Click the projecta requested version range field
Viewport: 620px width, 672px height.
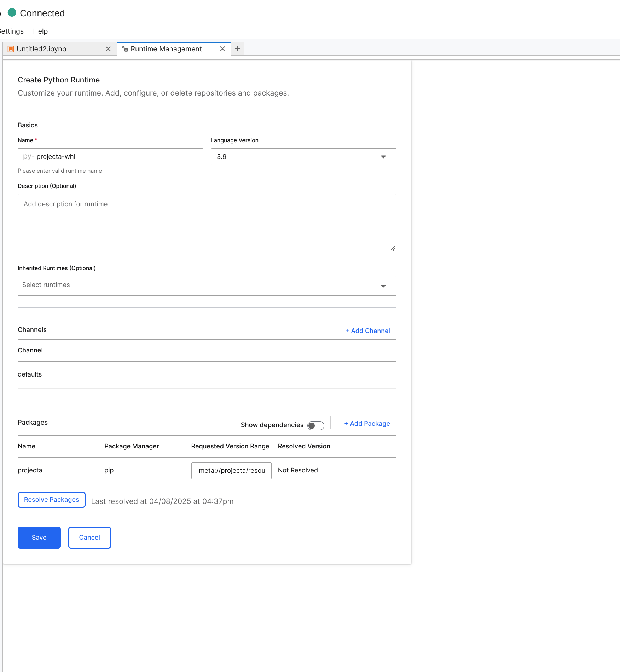pyautogui.click(x=231, y=470)
